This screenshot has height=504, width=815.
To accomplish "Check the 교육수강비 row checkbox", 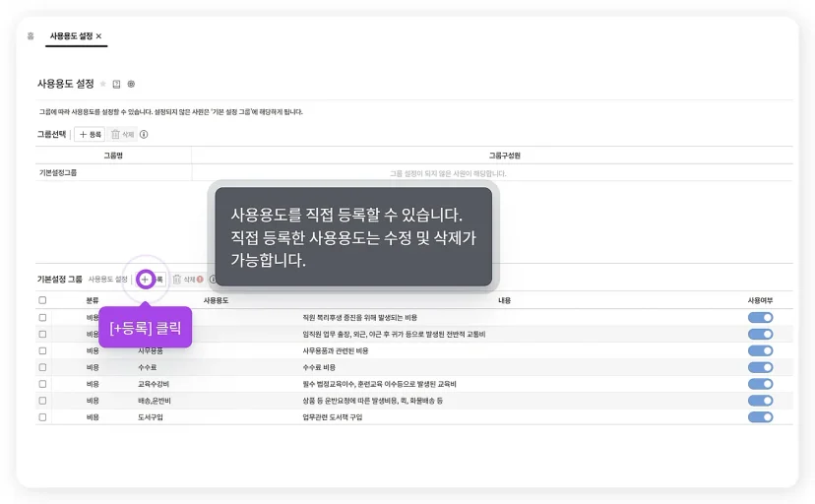I will (42, 384).
